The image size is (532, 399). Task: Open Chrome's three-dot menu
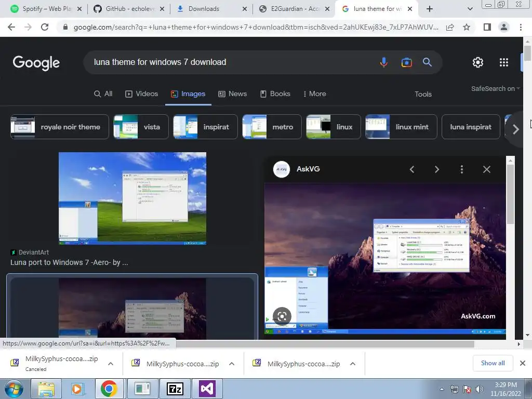[521, 27]
